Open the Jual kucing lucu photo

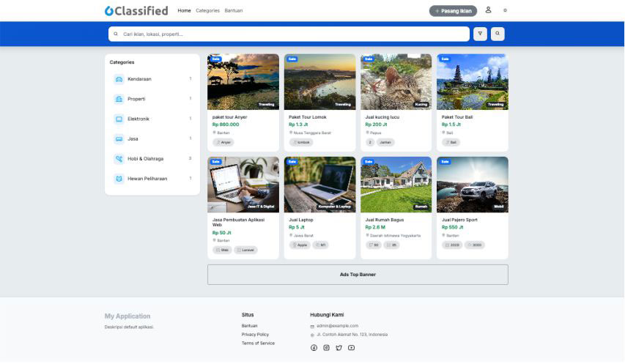396,82
